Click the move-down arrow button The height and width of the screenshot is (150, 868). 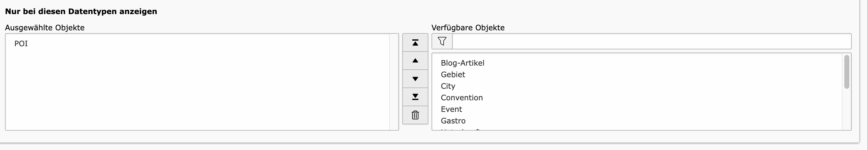click(x=415, y=79)
